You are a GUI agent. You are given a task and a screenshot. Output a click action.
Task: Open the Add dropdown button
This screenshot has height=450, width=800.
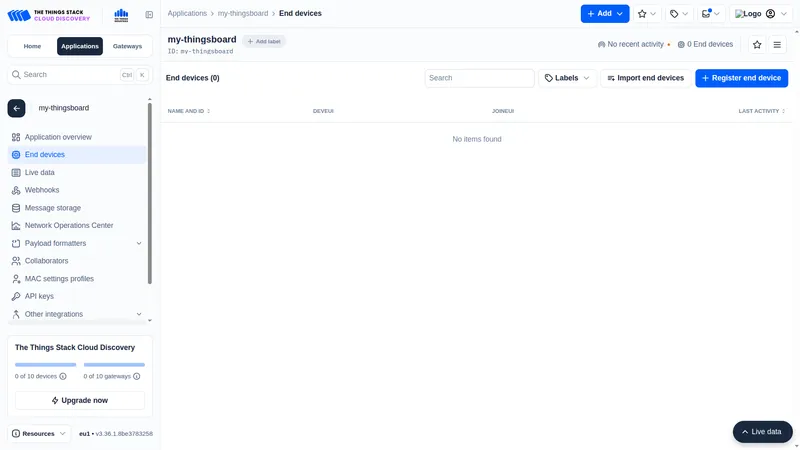(605, 14)
